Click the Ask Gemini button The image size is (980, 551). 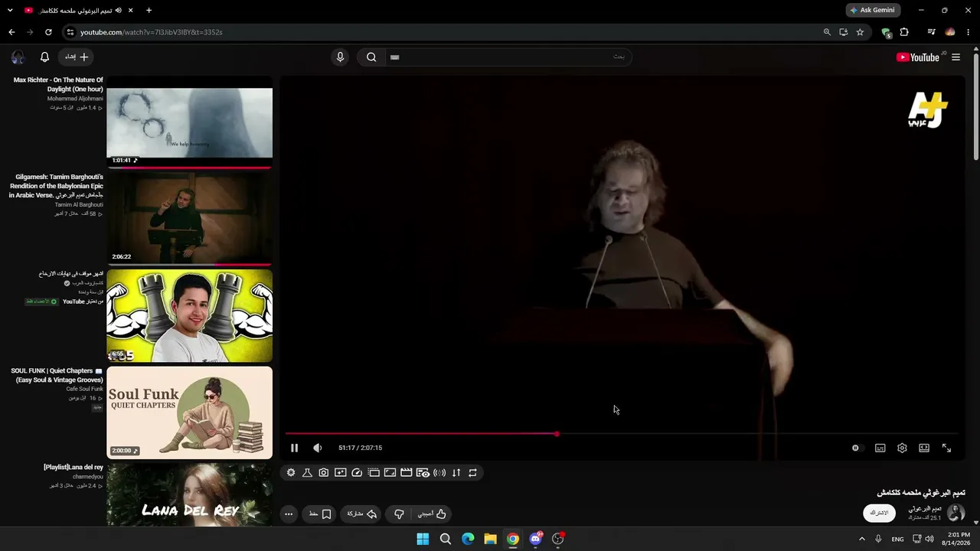(873, 10)
